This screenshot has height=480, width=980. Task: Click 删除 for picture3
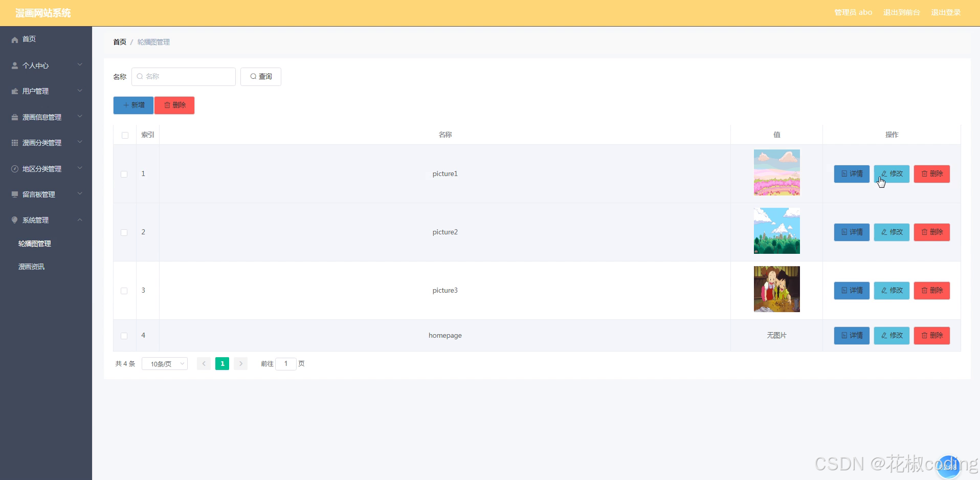(x=932, y=291)
